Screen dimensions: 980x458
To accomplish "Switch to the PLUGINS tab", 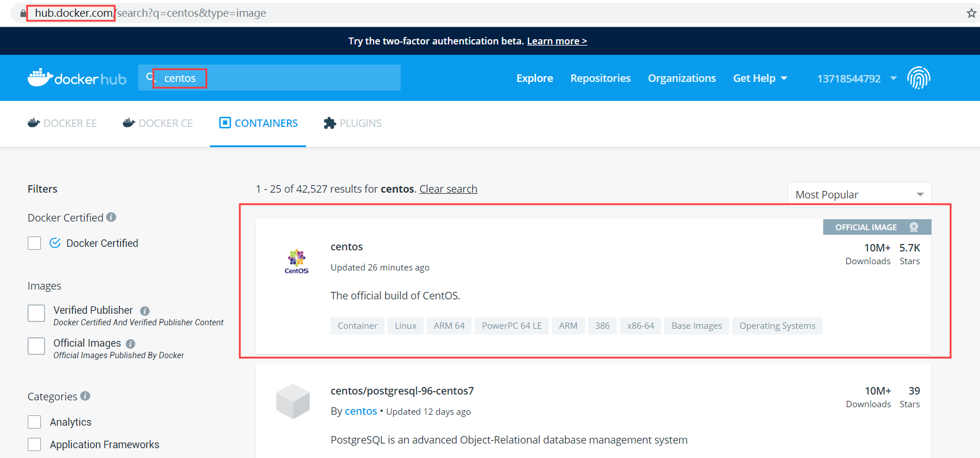I will [353, 123].
